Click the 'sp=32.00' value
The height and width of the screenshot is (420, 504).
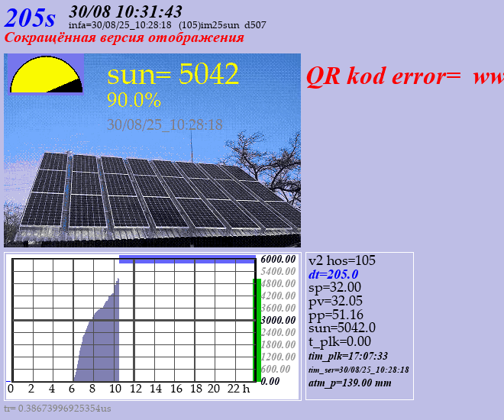pyautogui.click(x=334, y=287)
